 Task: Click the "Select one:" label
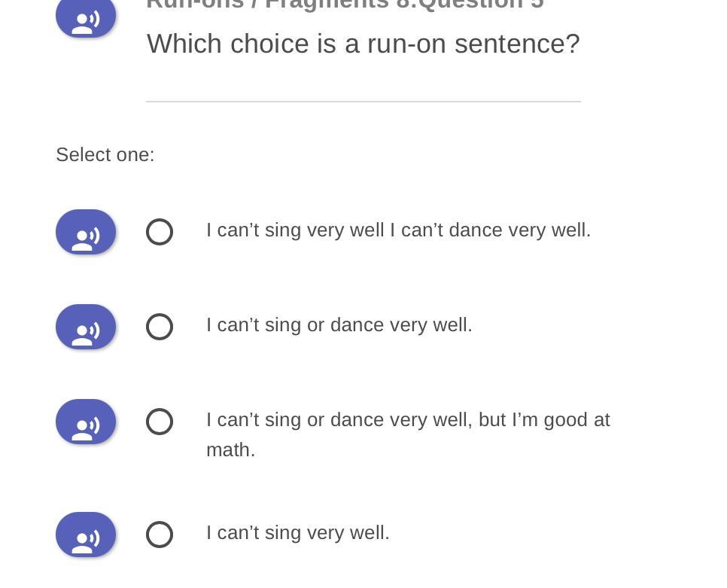point(105,155)
